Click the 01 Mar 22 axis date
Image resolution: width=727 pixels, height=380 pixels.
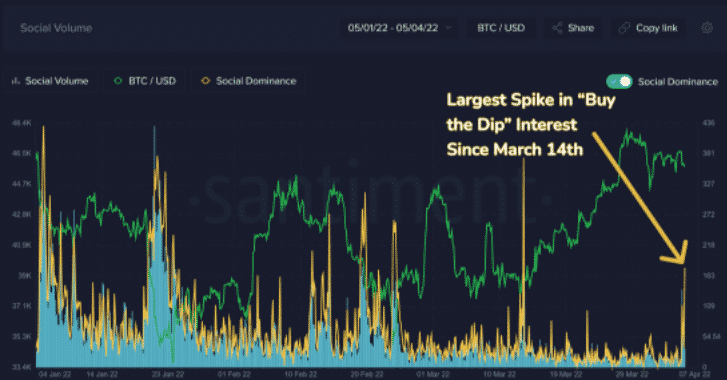433,374
